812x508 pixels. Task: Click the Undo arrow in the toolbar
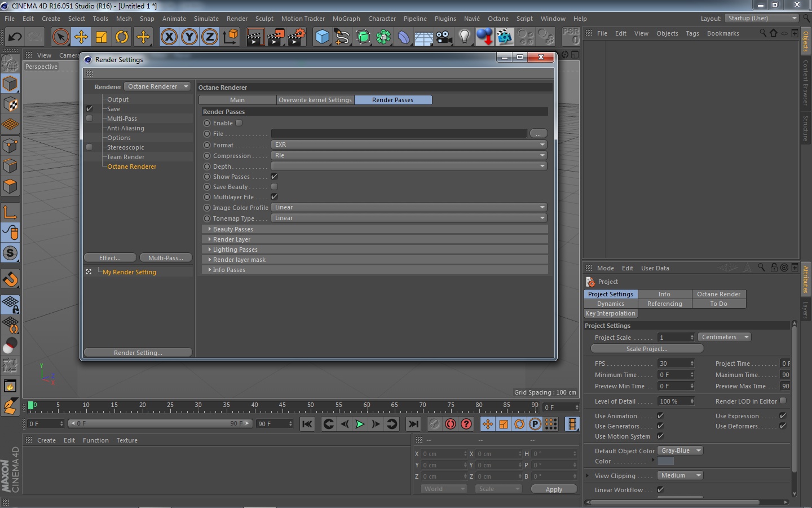tap(15, 37)
